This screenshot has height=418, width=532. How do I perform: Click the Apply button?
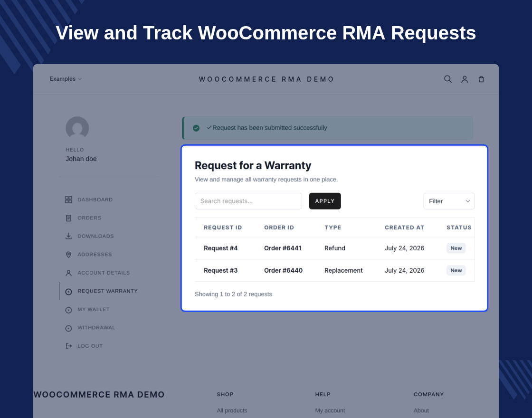tap(325, 201)
